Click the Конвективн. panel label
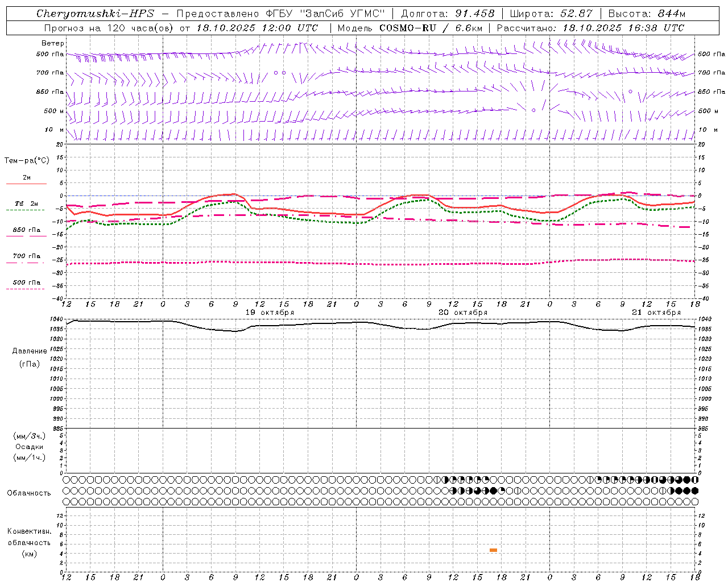The width and height of the screenshot is (728, 582). [x=30, y=531]
